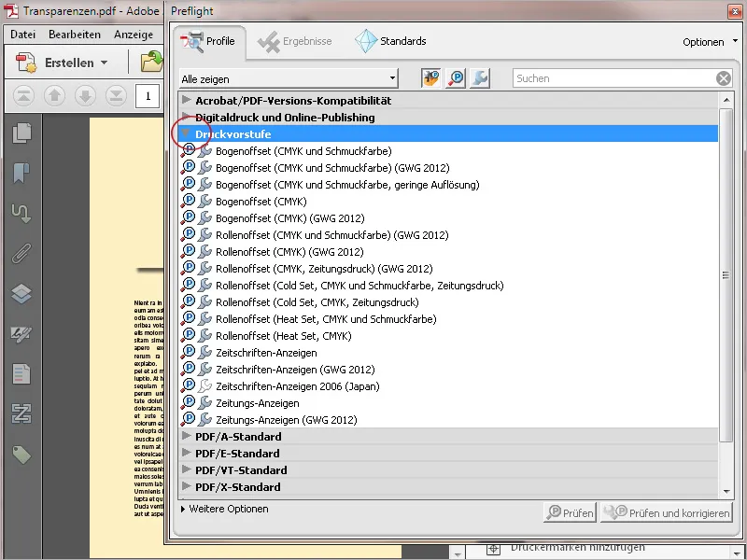Select Zeitschriften-Anzeigen profile
Screen dimensions: 747x560
click(x=266, y=353)
